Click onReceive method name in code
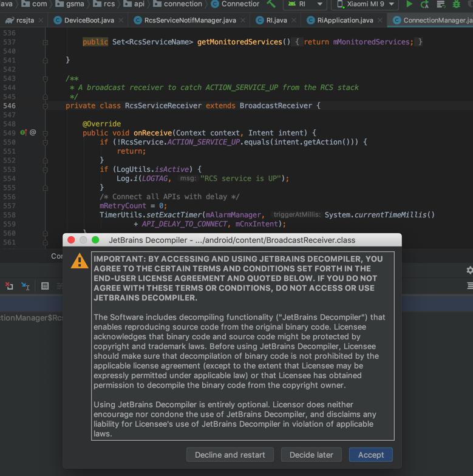The height and width of the screenshot is (476, 473). click(x=153, y=133)
